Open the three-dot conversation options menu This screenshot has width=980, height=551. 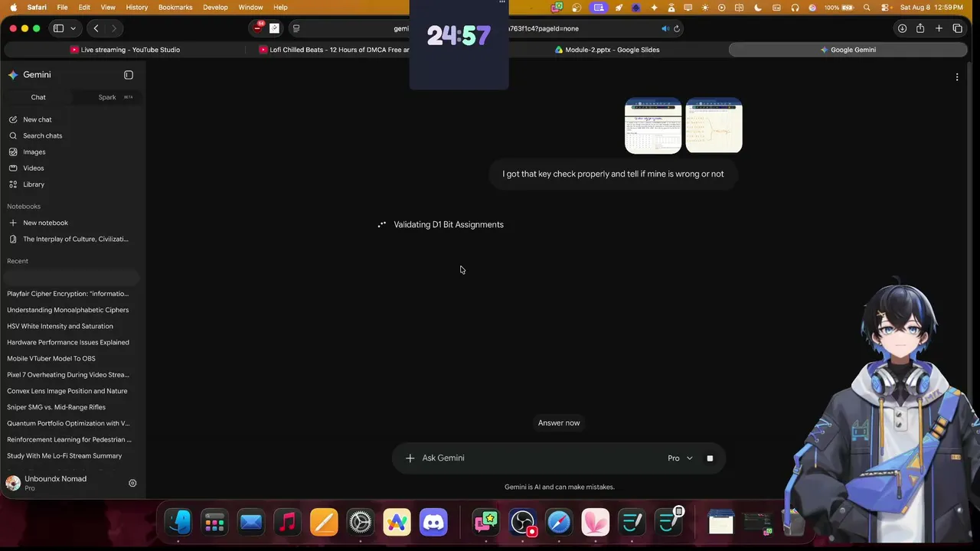(x=957, y=77)
